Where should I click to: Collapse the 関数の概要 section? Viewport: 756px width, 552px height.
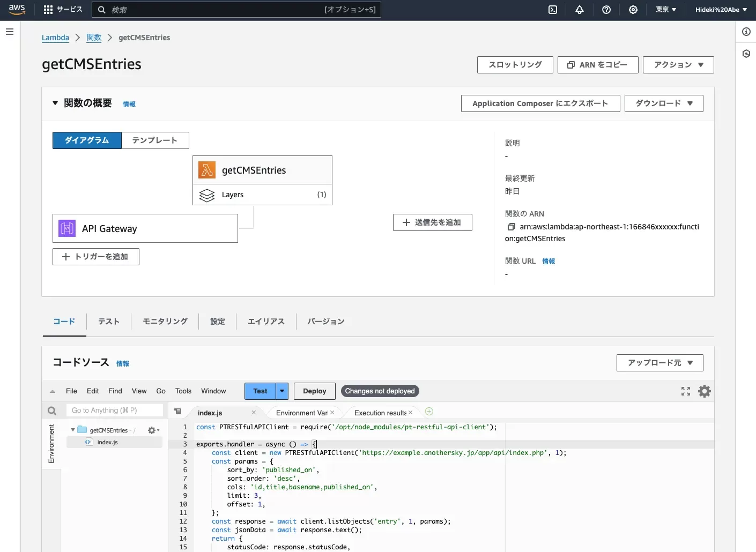(55, 103)
